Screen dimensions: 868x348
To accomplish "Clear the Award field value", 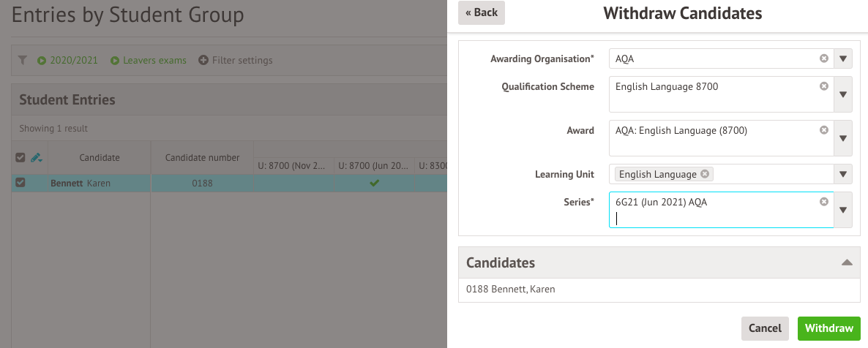I will point(824,130).
